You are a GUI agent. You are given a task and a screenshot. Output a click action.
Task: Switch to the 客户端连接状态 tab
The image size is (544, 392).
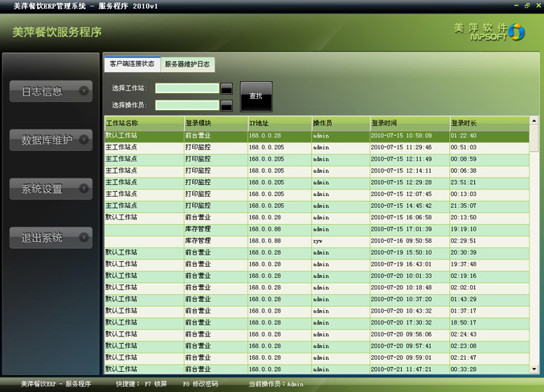[133, 64]
